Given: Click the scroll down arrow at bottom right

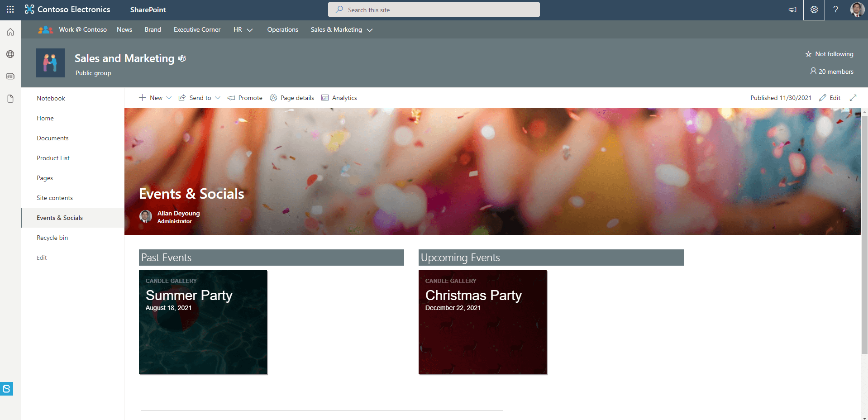Looking at the screenshot, I should [x=864, y=417].
